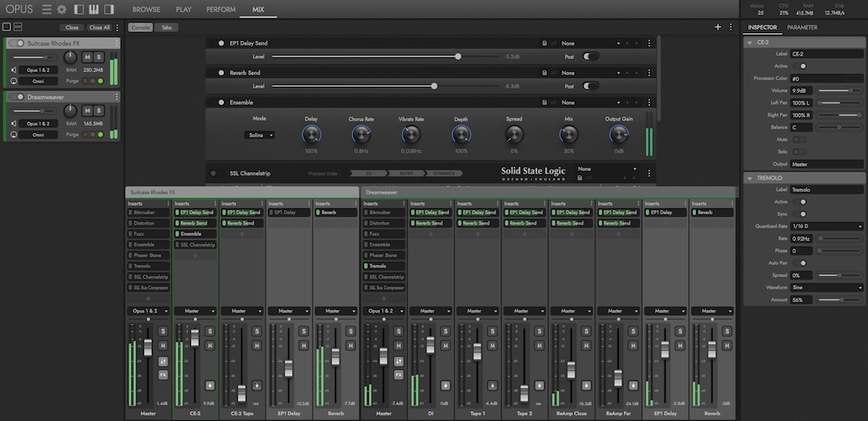Viewport: 868px width, 421px height.
Task: Open Dreamweaver instrument options menu
Action: [117, 97]
